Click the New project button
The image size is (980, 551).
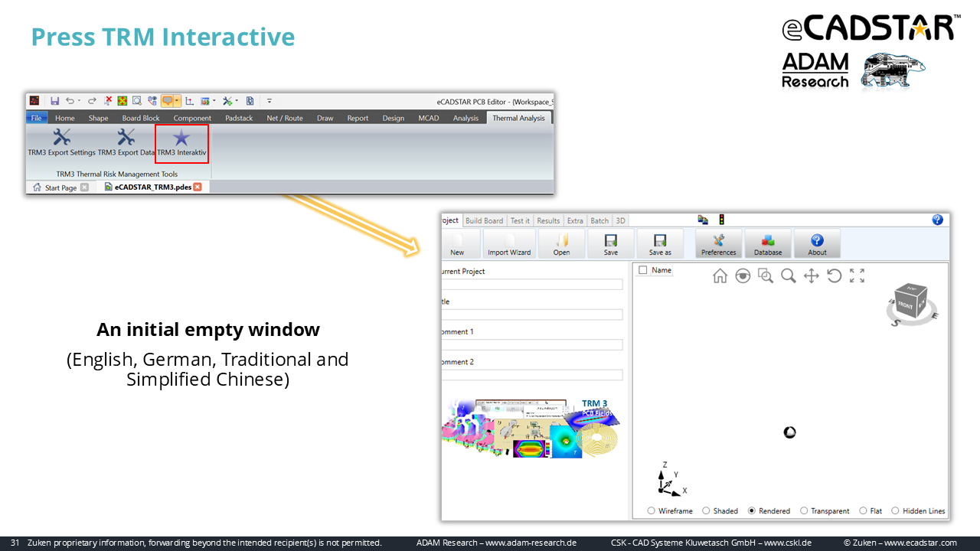(460, 243)
